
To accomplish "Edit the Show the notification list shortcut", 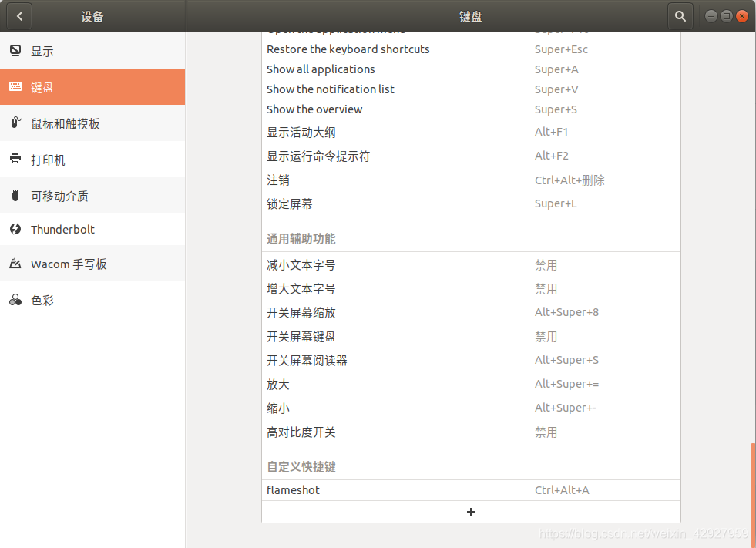I will [471, 89].
